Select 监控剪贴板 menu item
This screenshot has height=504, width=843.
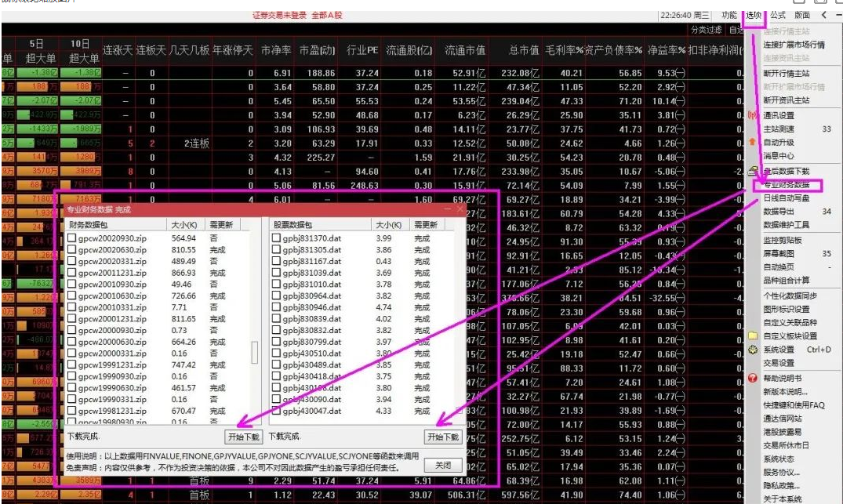click(x=783, y=240)
